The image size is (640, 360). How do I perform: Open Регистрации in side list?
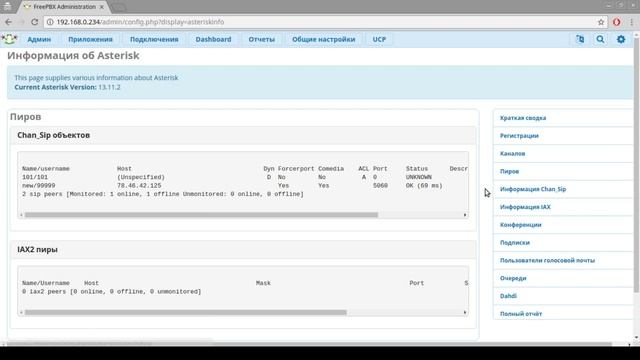pyautogui.click(x=519, y=136)
